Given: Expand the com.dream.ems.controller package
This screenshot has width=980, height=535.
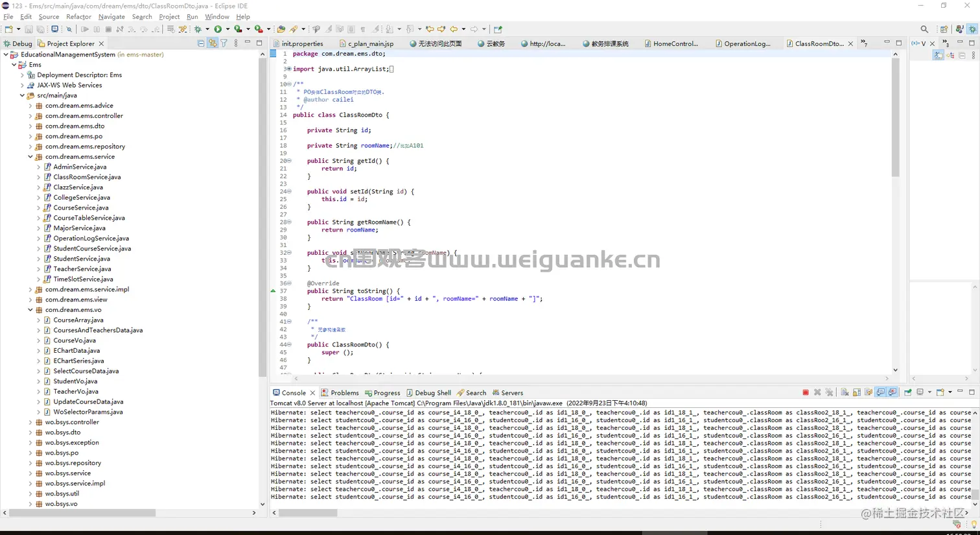Looking at the screenshot, I should point(30,116).
